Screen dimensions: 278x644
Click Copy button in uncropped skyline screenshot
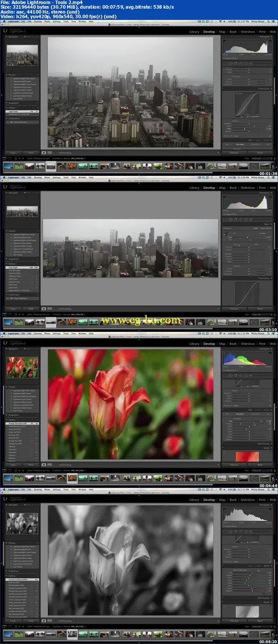pos(13,152)
